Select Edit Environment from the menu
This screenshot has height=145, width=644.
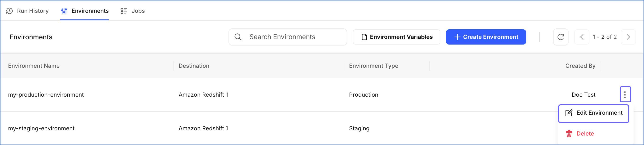tap(593, 113)
